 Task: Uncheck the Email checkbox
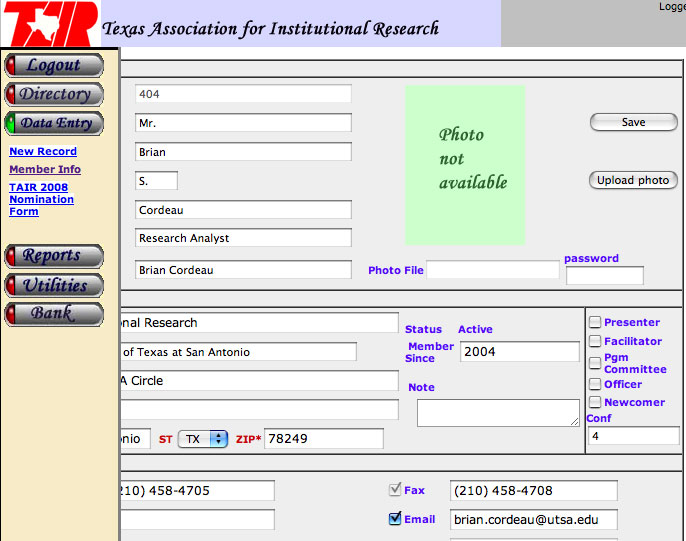click(x=395, y=519)
